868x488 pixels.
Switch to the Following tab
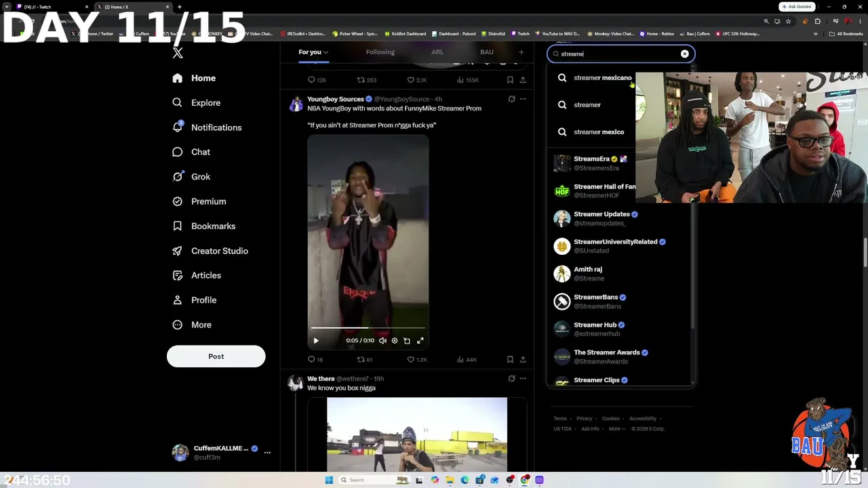pyautogui.click(x=380, y=52)
